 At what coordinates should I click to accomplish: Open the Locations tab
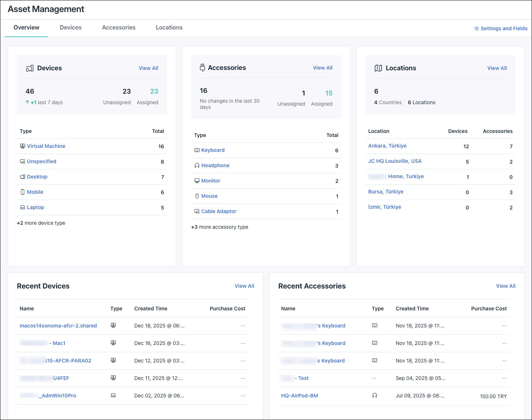point(169,27)
